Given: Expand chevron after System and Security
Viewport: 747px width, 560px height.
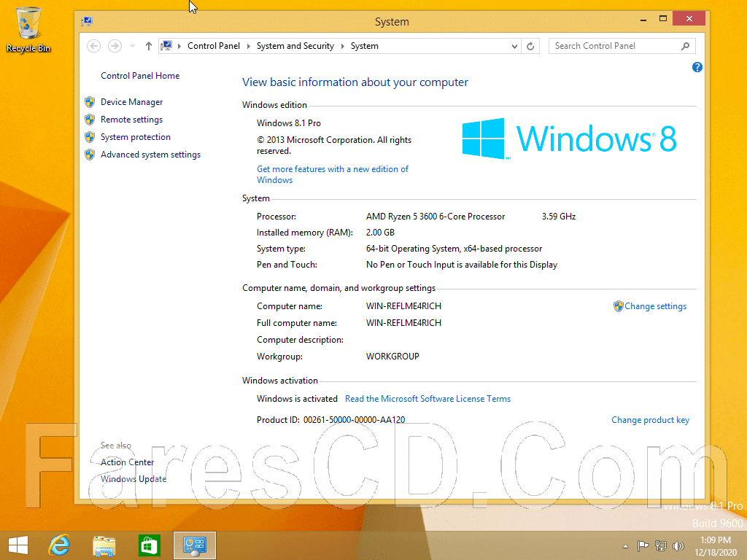Looking at the screenshot, I should (343, 46).
